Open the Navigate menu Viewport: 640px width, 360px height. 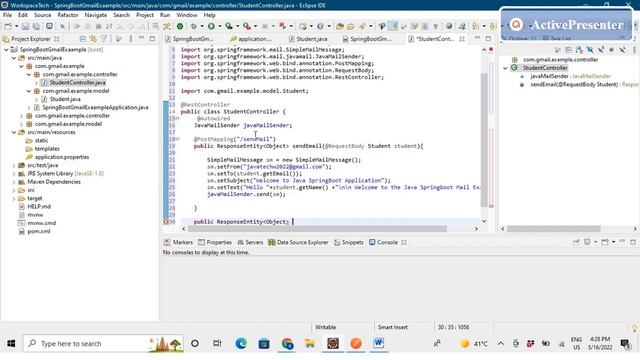(96, 15)
